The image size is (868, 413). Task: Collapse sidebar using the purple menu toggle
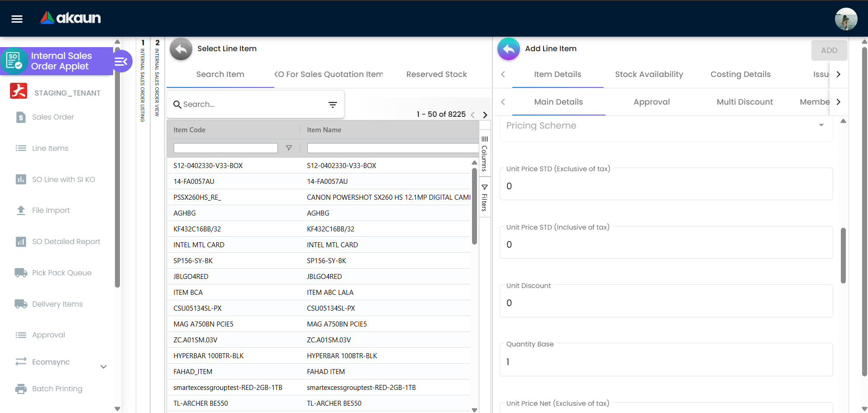(x=121, y=62)
